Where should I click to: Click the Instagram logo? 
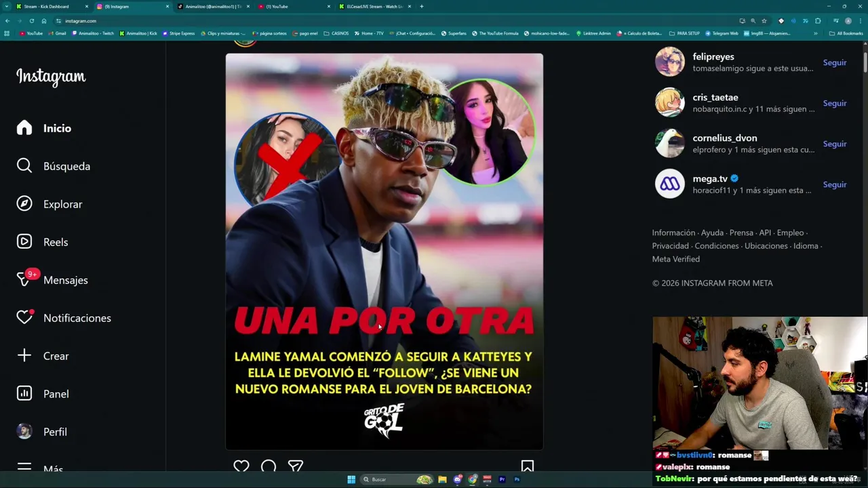coord(51,77)
